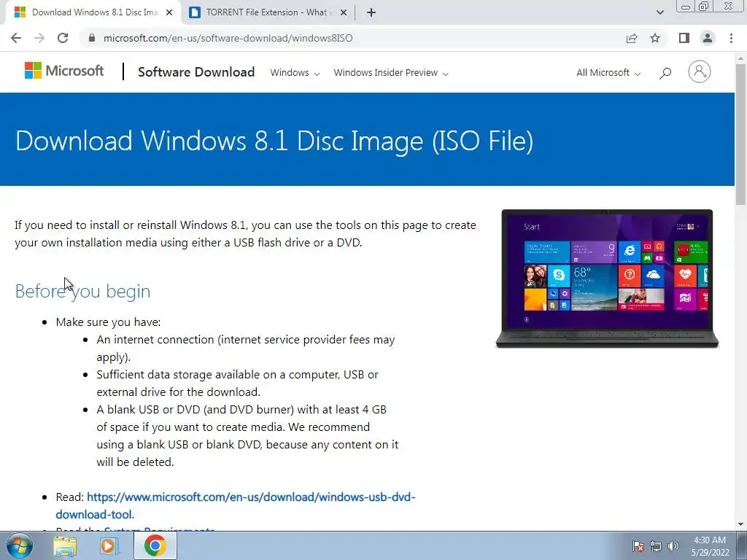Open Chrome profile avatar icon
747x560 pixels.
coord(708,38)
